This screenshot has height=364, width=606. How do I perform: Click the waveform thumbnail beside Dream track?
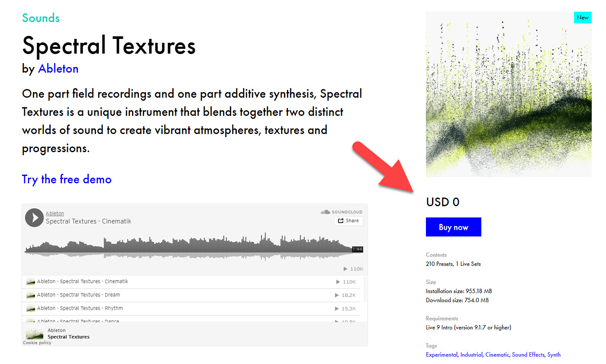30,295
